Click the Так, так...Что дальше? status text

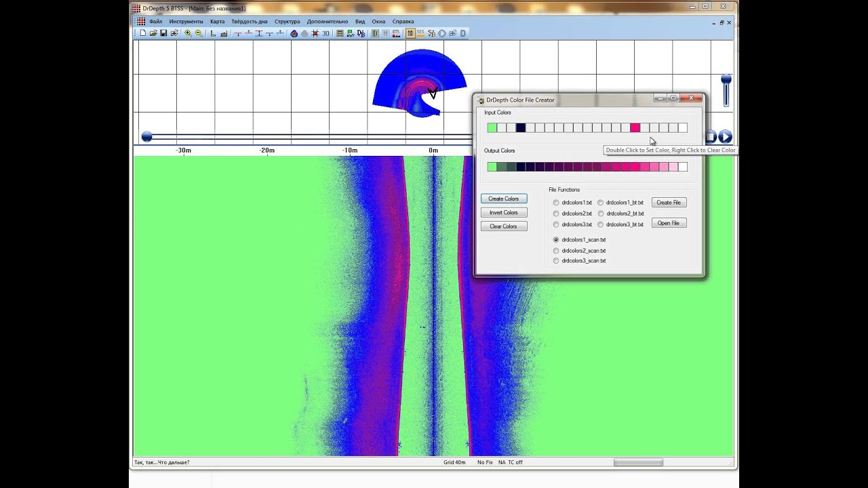(x=162, y=462)
